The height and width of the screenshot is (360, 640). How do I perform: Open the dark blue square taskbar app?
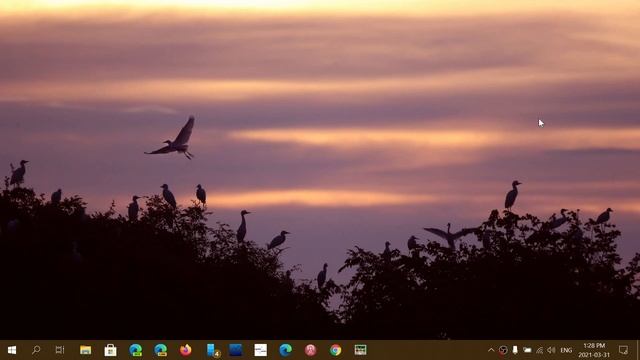(236, 350)
